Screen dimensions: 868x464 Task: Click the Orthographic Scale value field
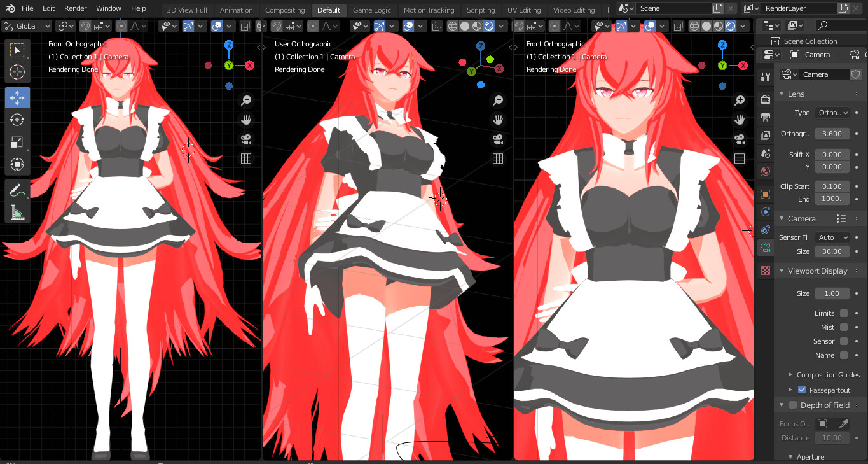(832, 133)
